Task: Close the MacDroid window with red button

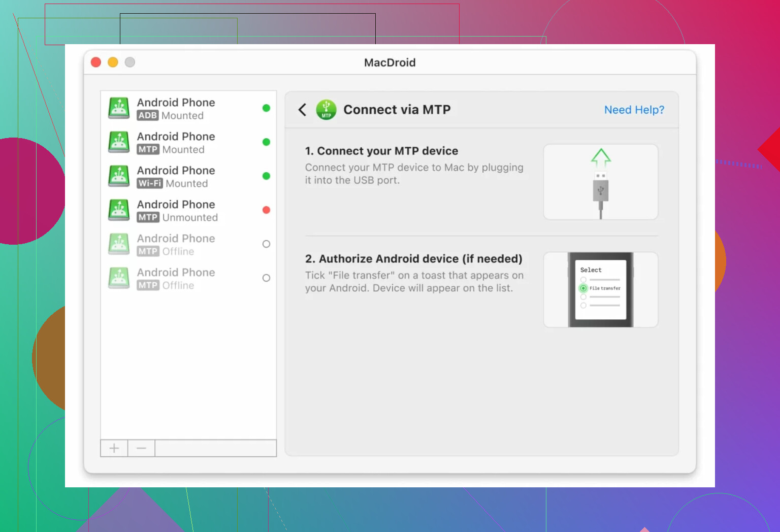Action: (x=96, y=62)
